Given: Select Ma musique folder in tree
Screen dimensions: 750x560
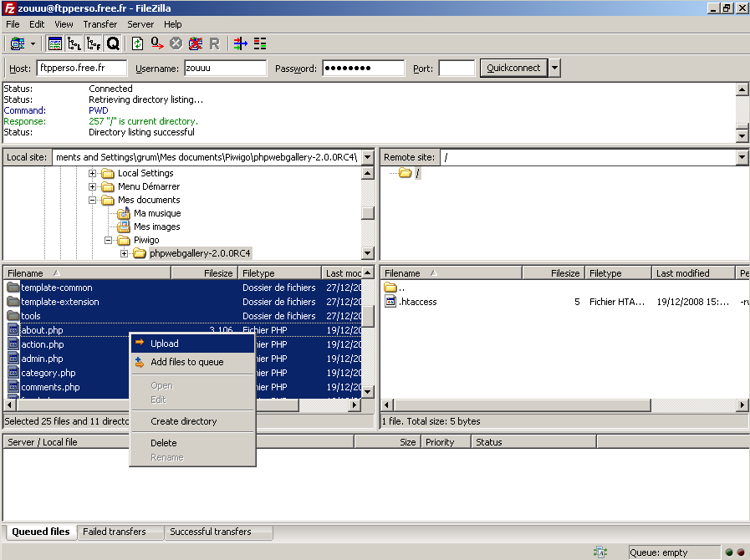Looking at the screenshot, I should tap(157, 213).
